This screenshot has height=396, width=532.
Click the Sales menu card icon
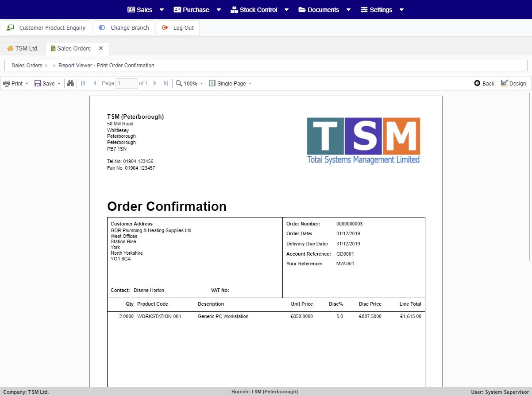coord(131,10)
